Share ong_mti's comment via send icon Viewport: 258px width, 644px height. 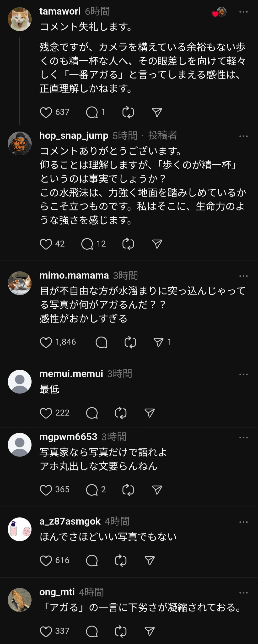click(x=150, y=631)
